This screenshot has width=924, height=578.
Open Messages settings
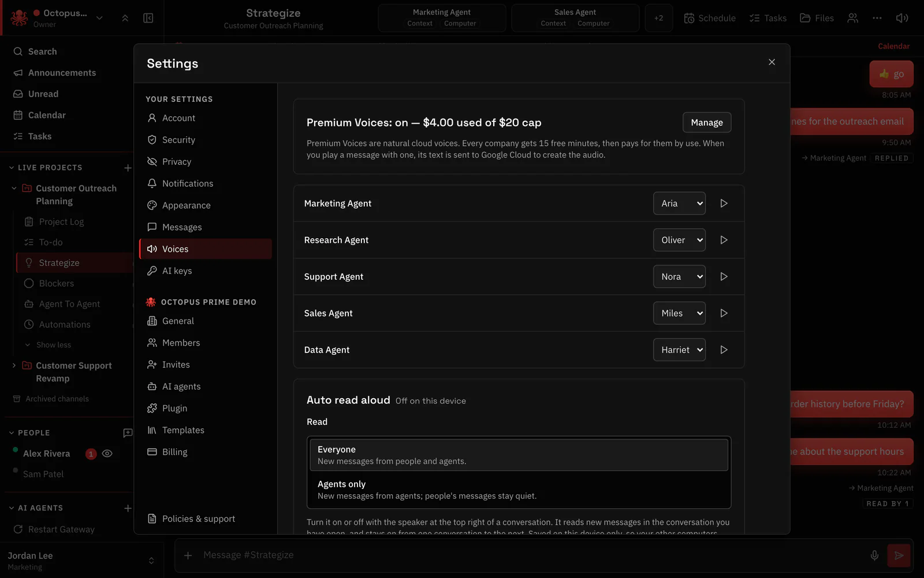pyautogui.click(x=206, y=227)
